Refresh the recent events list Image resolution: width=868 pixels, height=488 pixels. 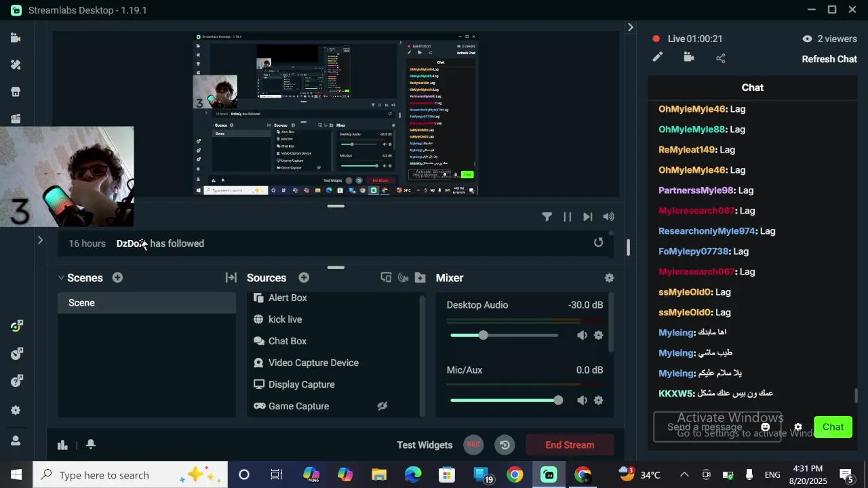598,243
